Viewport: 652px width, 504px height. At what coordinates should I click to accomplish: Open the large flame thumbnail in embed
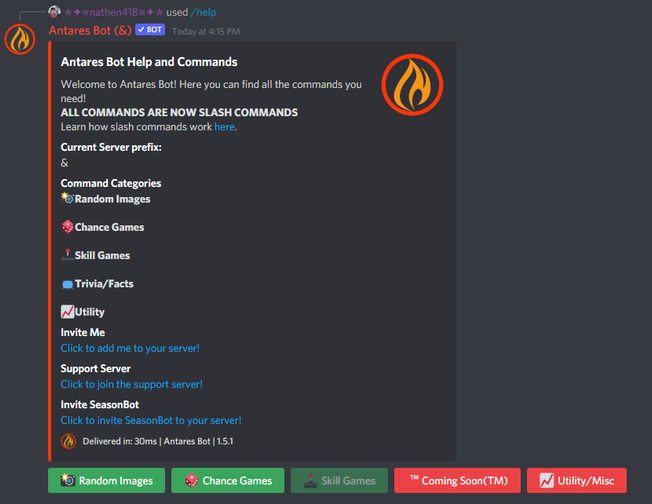click(412, 84)
